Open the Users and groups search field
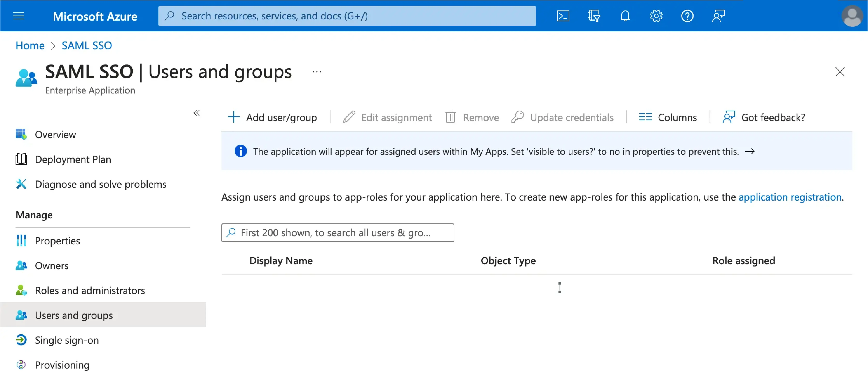The height and width of the screenshot is (379, 868). tap(338, 232)
